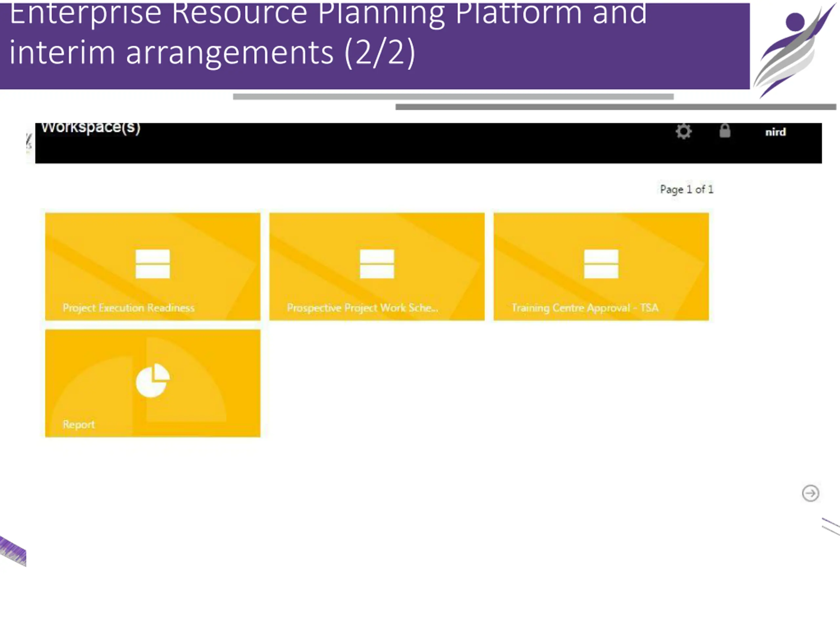
Task: Open the Project Execution Readiness tile
Action: [153, 266]
